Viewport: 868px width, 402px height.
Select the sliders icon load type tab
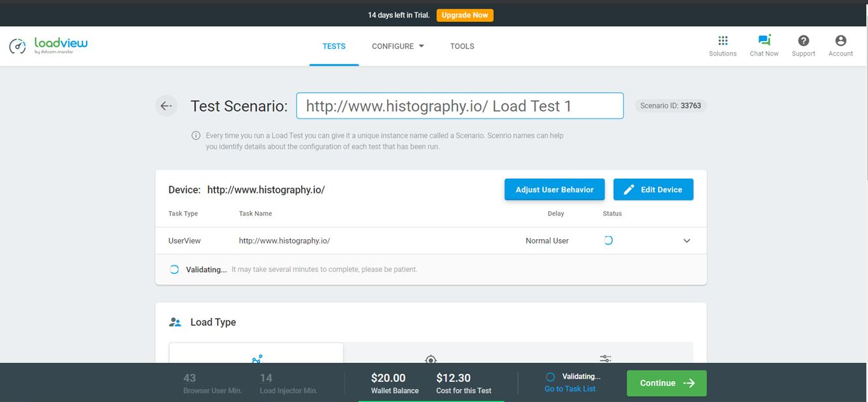pos(605,358)
